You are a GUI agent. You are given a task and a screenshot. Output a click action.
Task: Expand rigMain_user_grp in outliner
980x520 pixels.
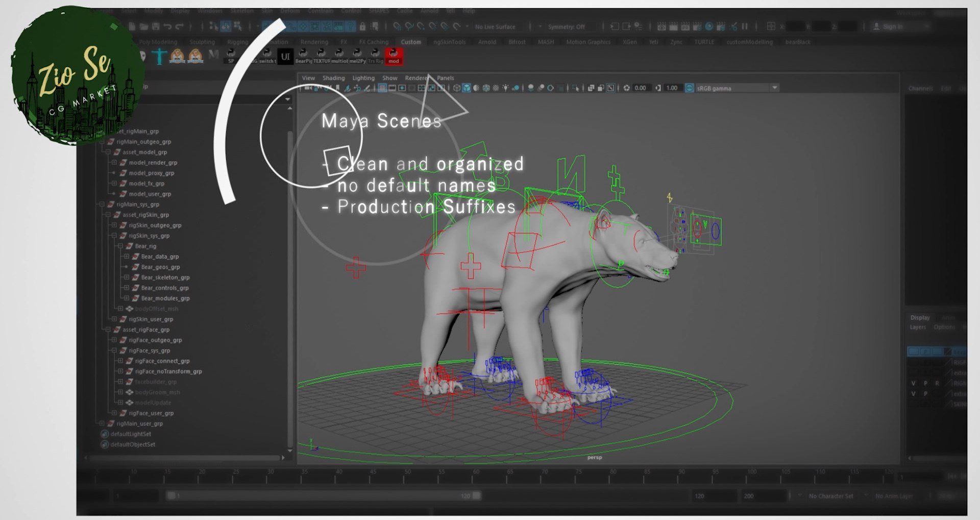[102, 423]
